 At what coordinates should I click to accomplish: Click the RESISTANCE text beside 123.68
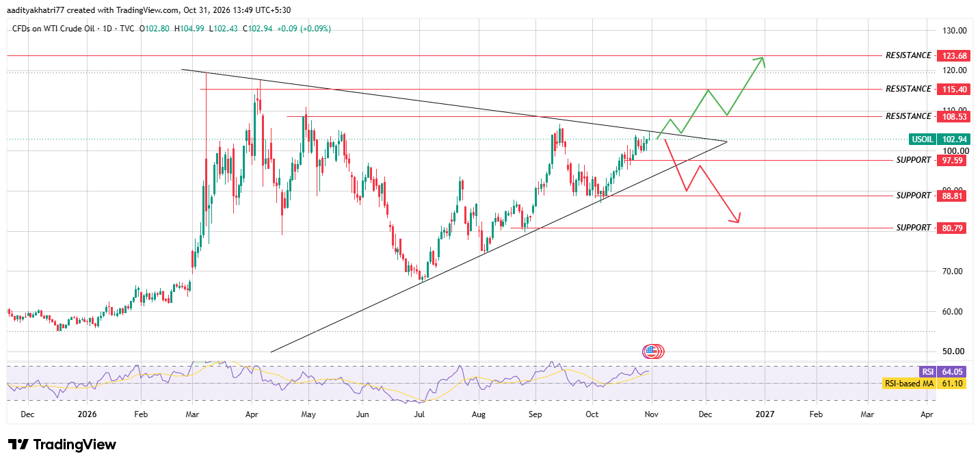click(x=908, y=55)
